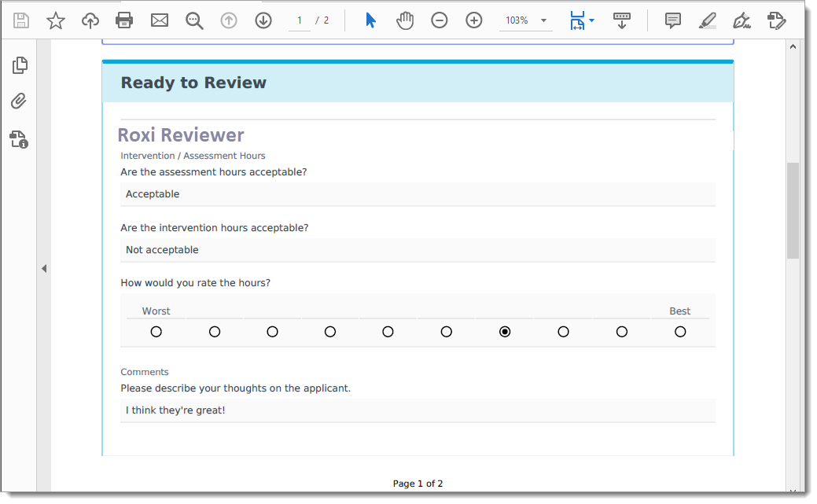Viewport: 817px width, 504px height.
Task: Click the 'Comments' section label
Action: [145, 372]
